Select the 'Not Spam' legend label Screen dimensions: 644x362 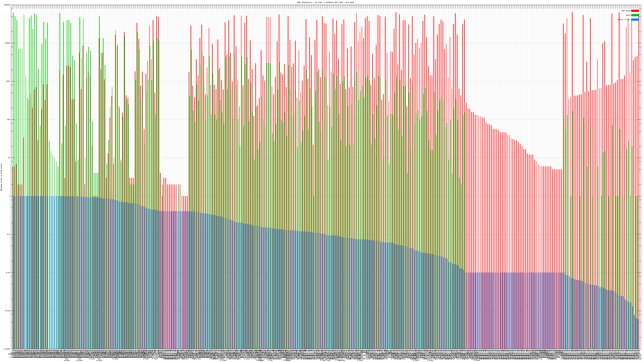point(626,11)
